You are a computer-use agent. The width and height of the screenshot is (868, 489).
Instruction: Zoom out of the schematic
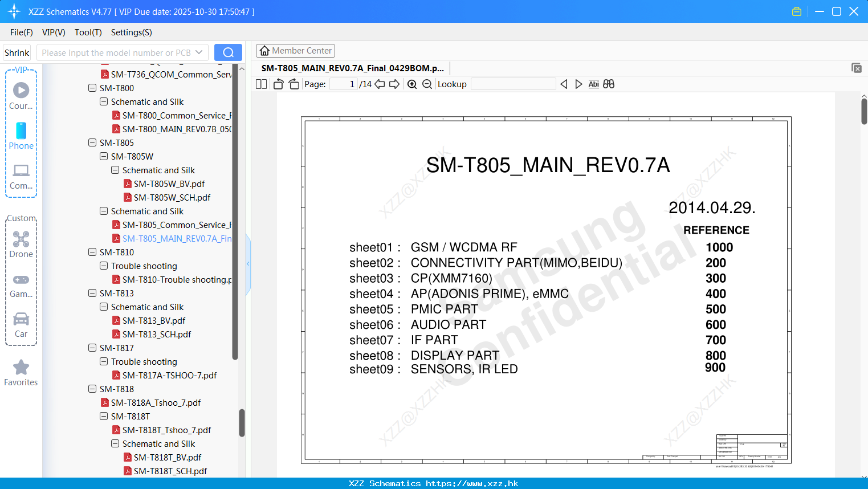pos(427,84)
